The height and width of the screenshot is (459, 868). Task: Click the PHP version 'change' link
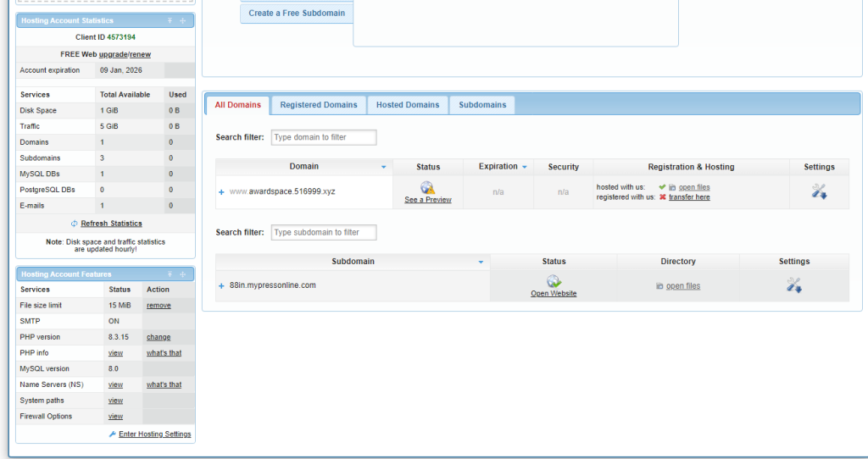coord(159,337)
